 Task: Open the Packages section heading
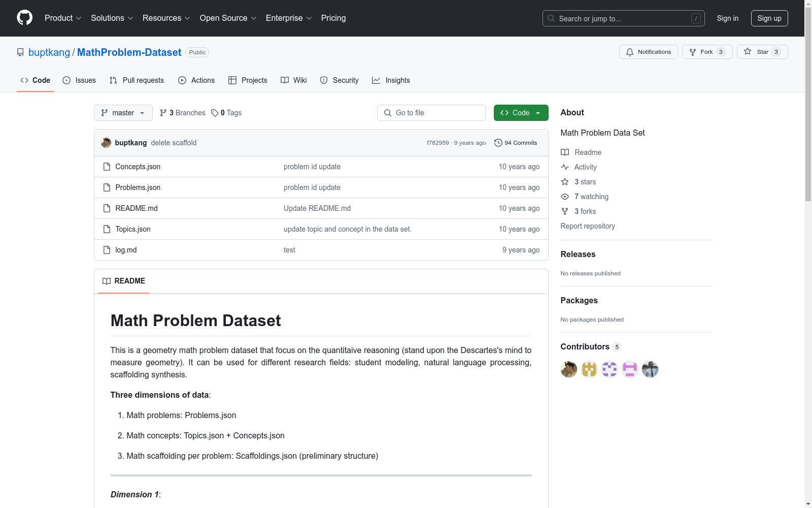click(579, 300)
